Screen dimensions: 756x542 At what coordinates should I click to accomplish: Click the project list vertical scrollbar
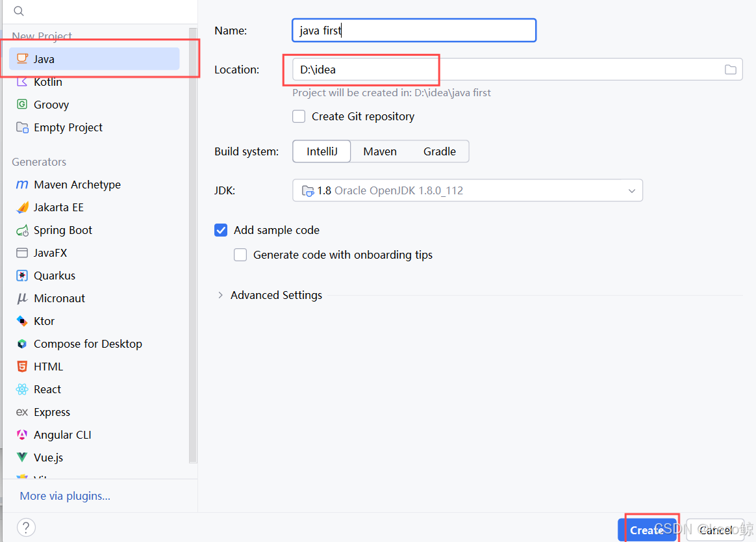point(193,245)
